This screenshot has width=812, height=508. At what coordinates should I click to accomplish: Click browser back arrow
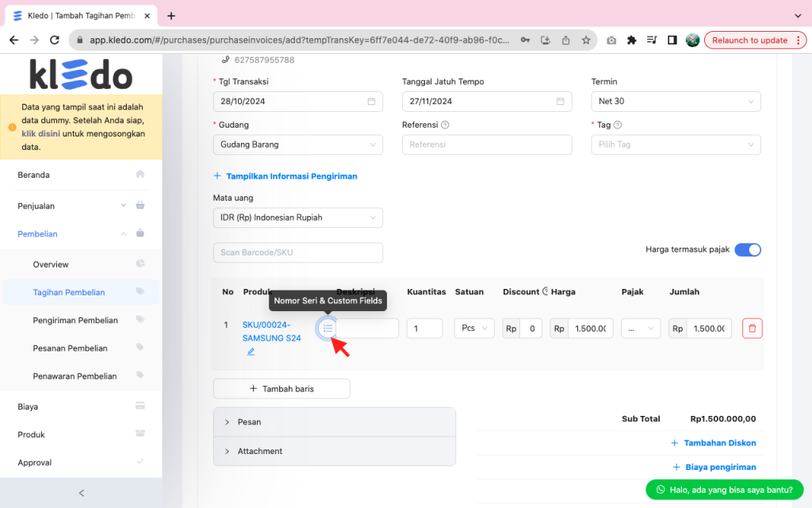[14, 40]
